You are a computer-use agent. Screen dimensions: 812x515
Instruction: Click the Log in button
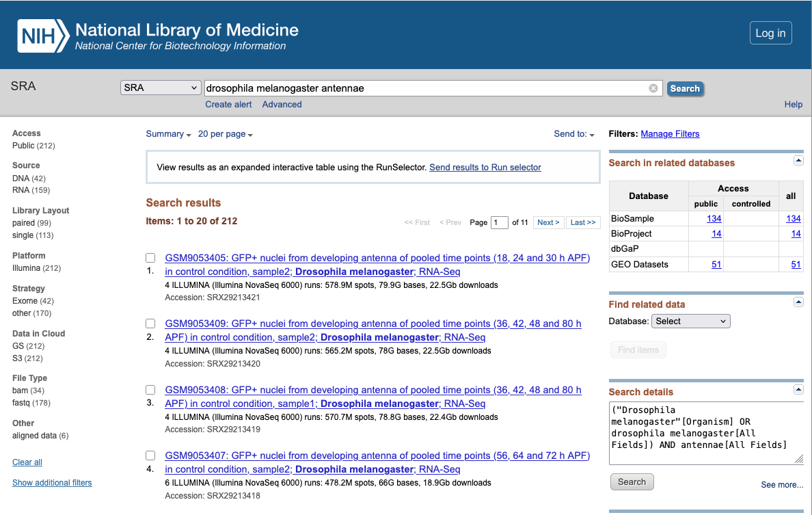(770, 33)
